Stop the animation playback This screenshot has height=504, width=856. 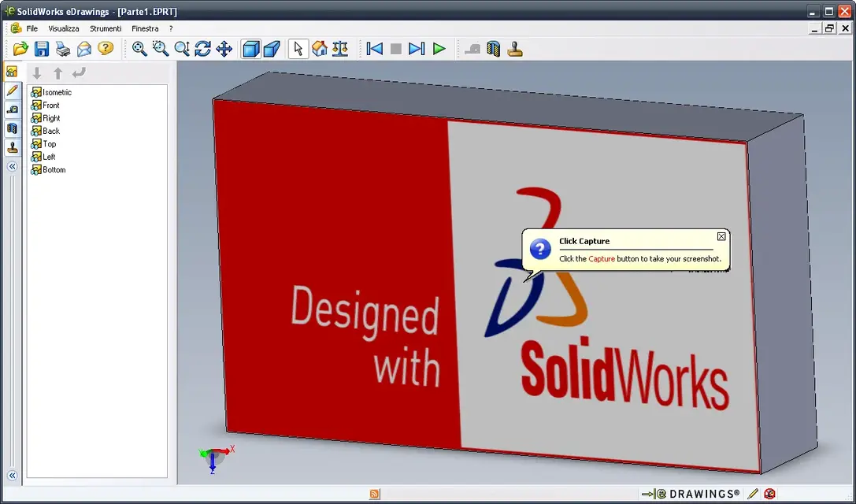point(396,49)
